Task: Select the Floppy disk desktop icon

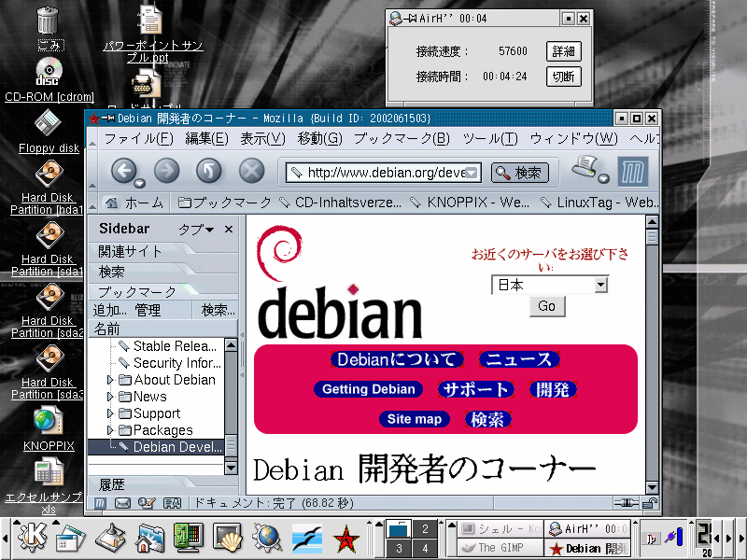Action: [49, 123]
